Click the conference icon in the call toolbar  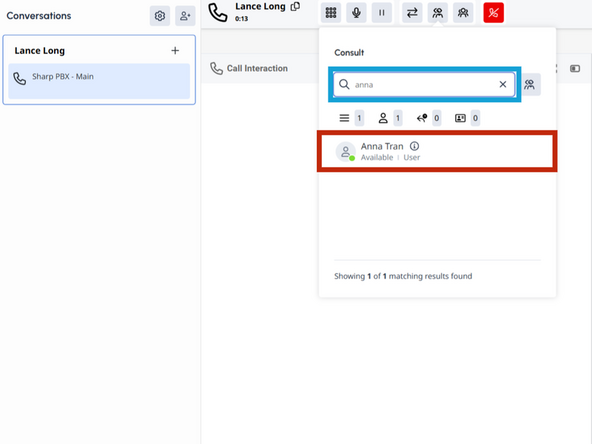(463, 13)
